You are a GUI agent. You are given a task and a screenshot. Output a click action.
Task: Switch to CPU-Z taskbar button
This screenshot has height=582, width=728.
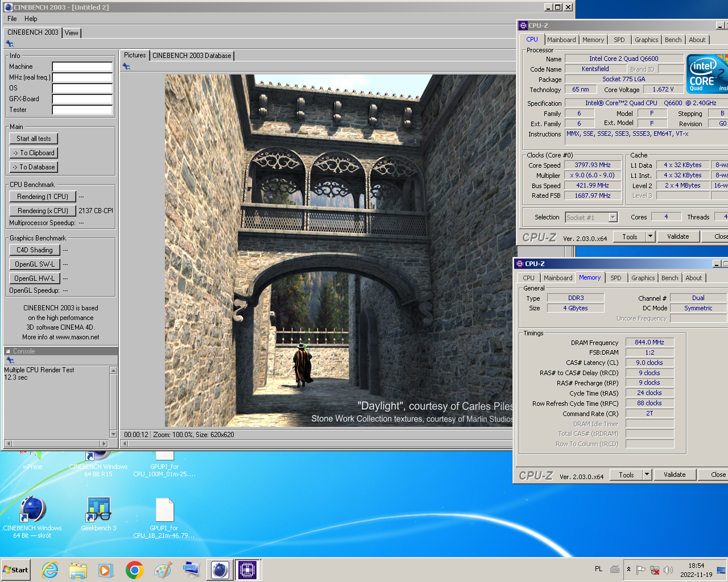click(247, 570)
